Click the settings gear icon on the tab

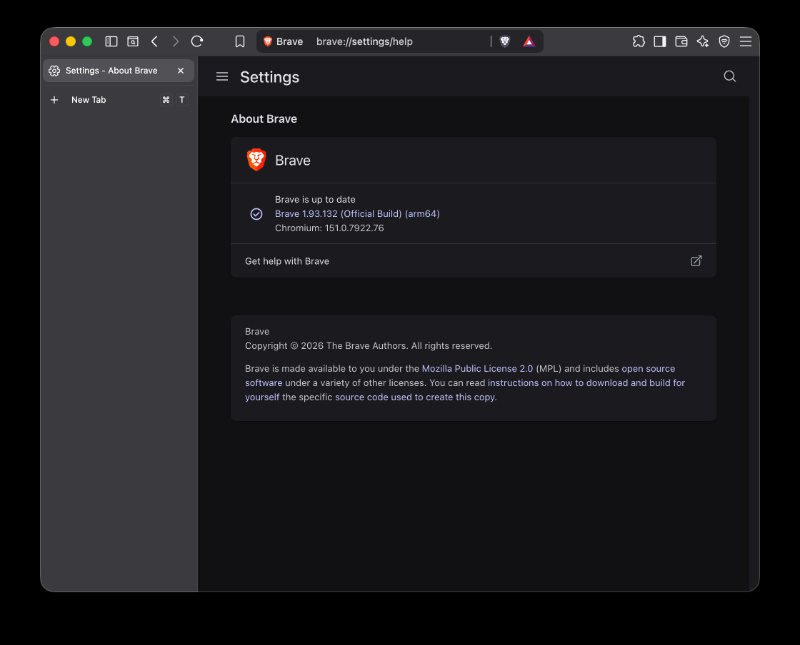(x=54, y=70)
